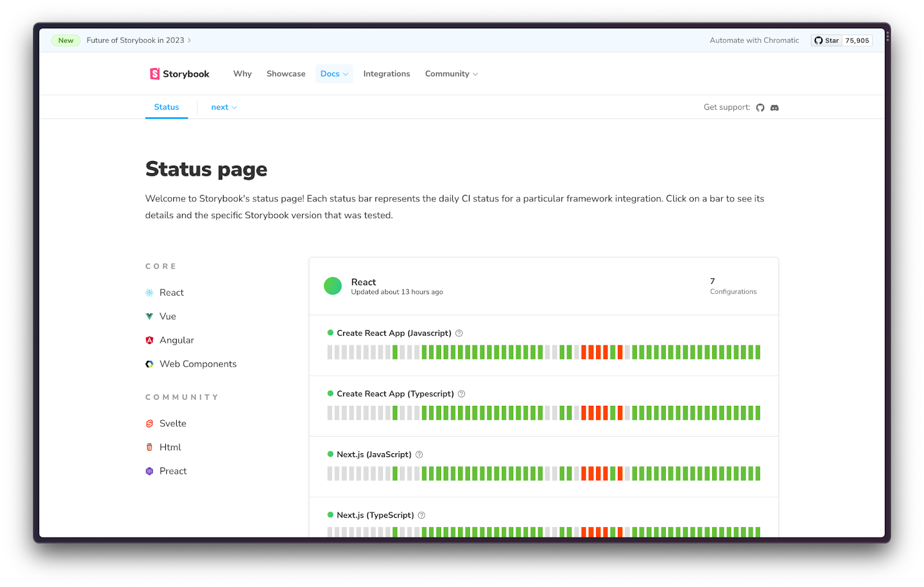Screen dimensions: 924x587
Task: Click the Storybook wordmark
Action: click(186, 74)
